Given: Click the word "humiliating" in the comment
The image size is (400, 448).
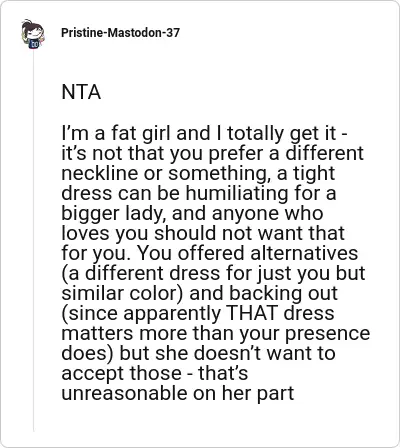Looking at the screenshot, I should pos(237,193).
